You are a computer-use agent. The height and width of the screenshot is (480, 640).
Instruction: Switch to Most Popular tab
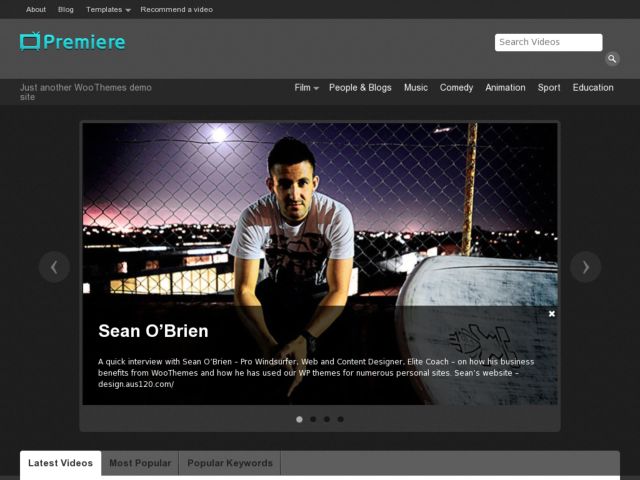point(140,463)
